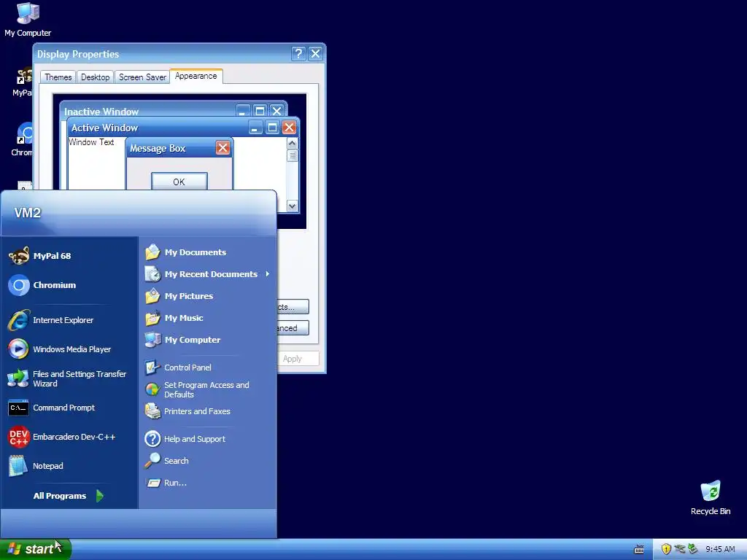Open Printers and Faxes
747x560 pixels.
(x=207, y=411)
